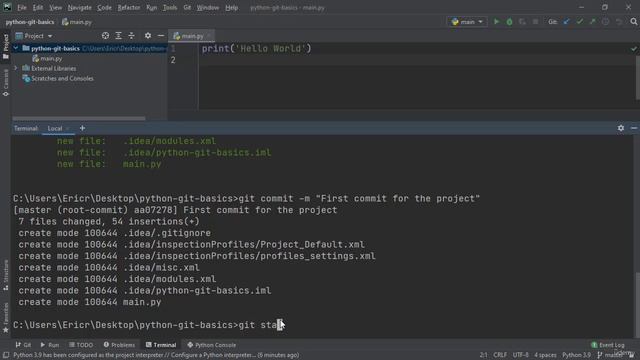This screenshot has width=640, height=360.
Task: Click the green Debug bug icon
Action: [509, 22]
